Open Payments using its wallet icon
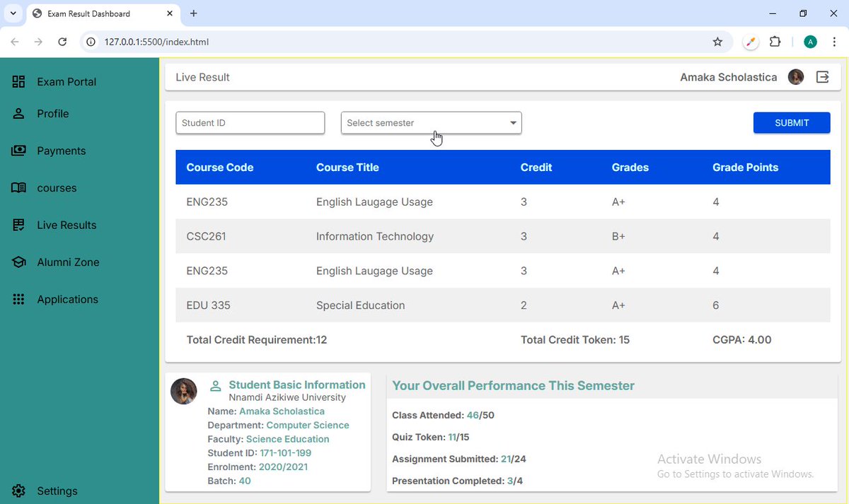Viewport: 849px width, 504px height. pyautogui.click(x=19, y=151)
